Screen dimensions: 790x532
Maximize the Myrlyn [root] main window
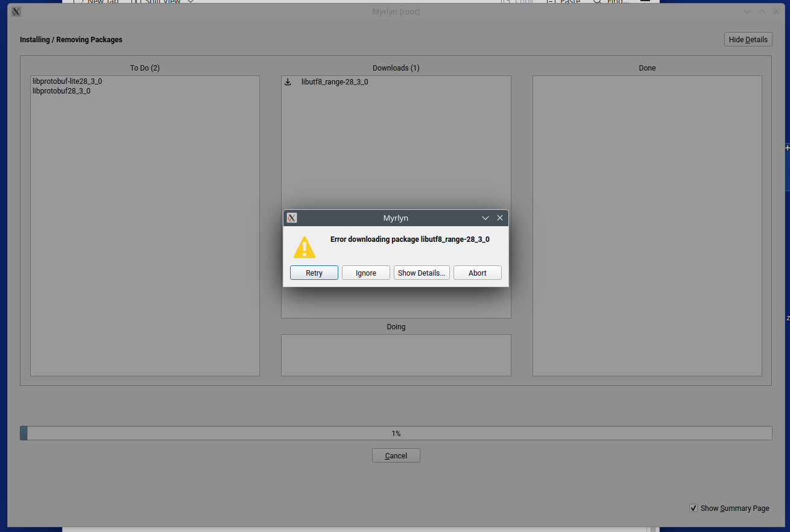click(x=762, y=11)
